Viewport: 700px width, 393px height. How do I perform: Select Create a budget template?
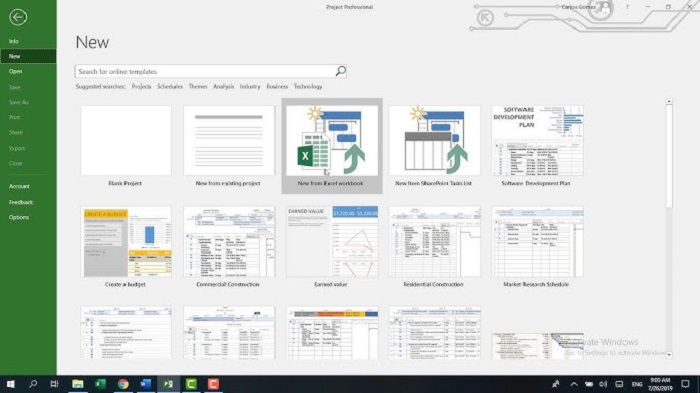[x=125, y=247]
